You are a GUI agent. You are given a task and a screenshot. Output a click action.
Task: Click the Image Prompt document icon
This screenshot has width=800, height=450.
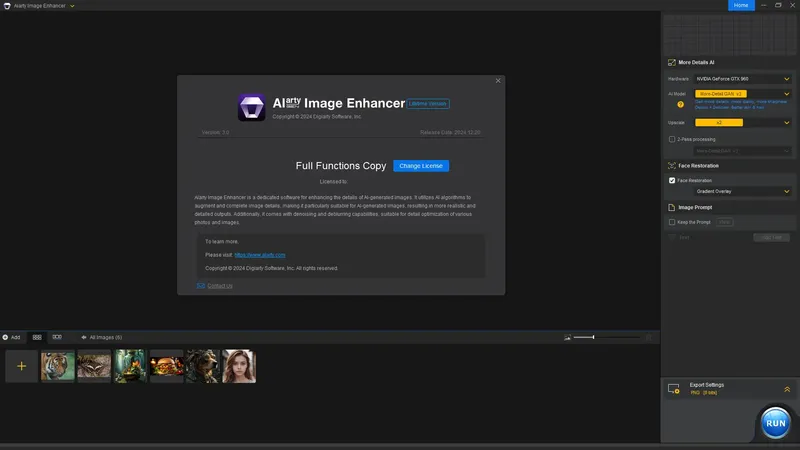671,208
